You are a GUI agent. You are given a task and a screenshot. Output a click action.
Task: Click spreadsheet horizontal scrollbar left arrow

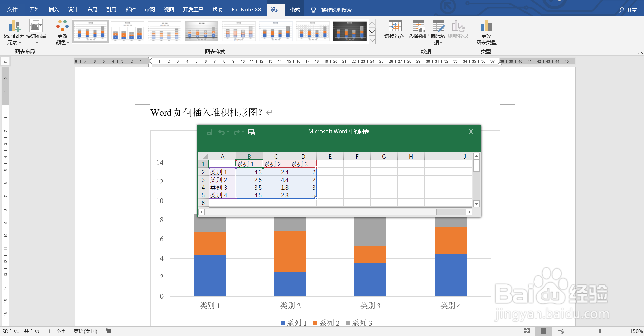click(201, 212)
